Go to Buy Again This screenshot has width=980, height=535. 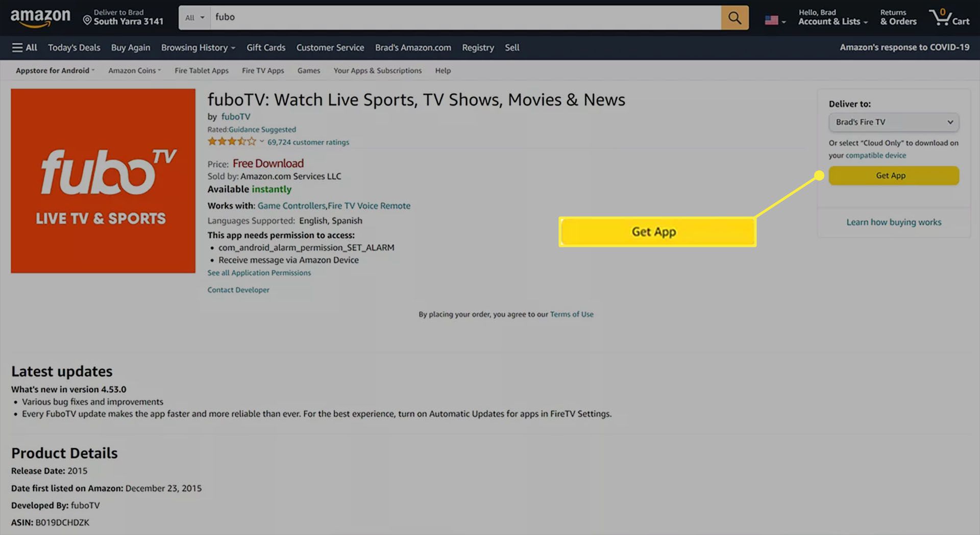click(131, 47)
